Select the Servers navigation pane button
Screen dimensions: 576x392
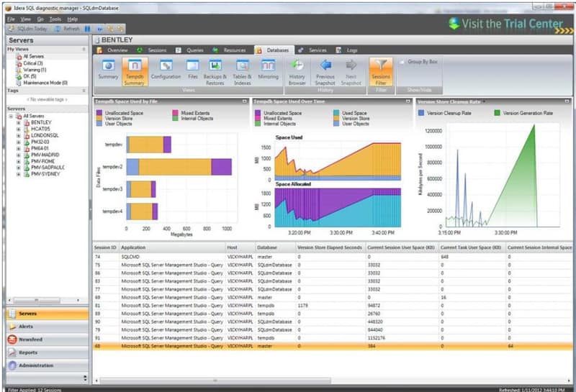click(x=48, y=314)
